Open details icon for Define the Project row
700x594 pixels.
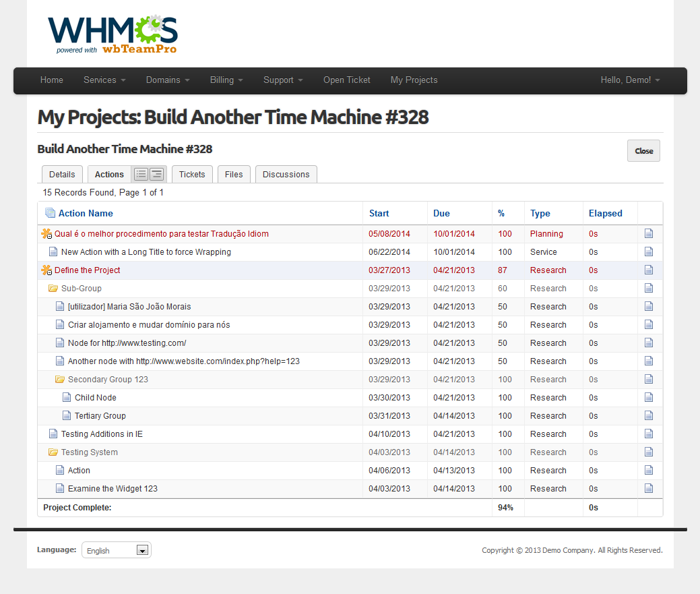click(x=649, y=270)
